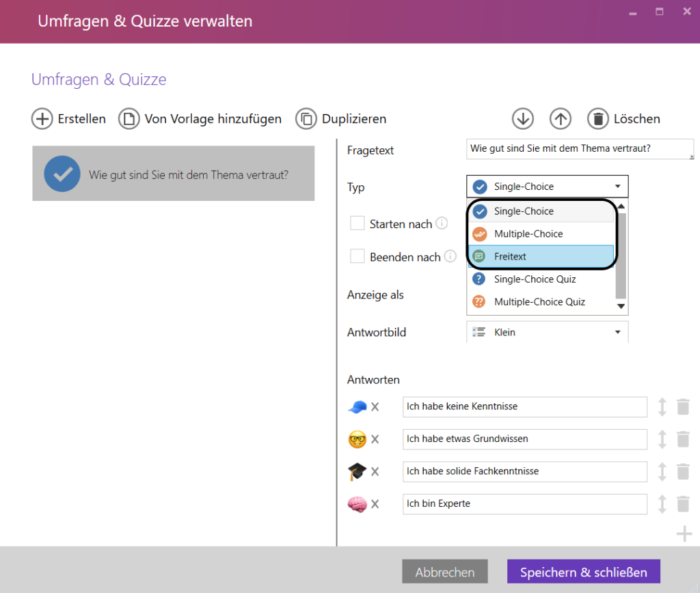
Task: Choose Multiple-Choice Quiz from the type list
Action: (x=541, y=302)
